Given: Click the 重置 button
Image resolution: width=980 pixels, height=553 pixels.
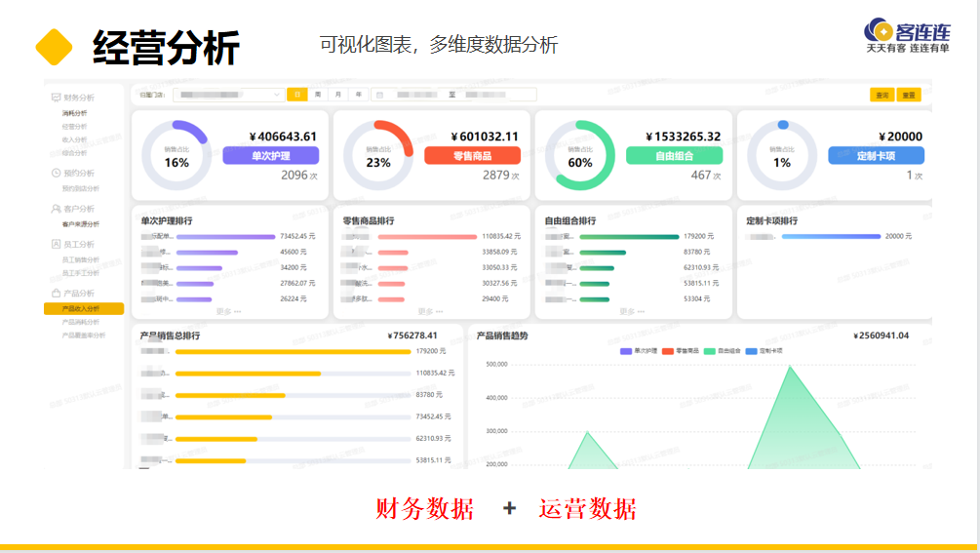Looking at the screenshot, I should [x=909, y=95].
